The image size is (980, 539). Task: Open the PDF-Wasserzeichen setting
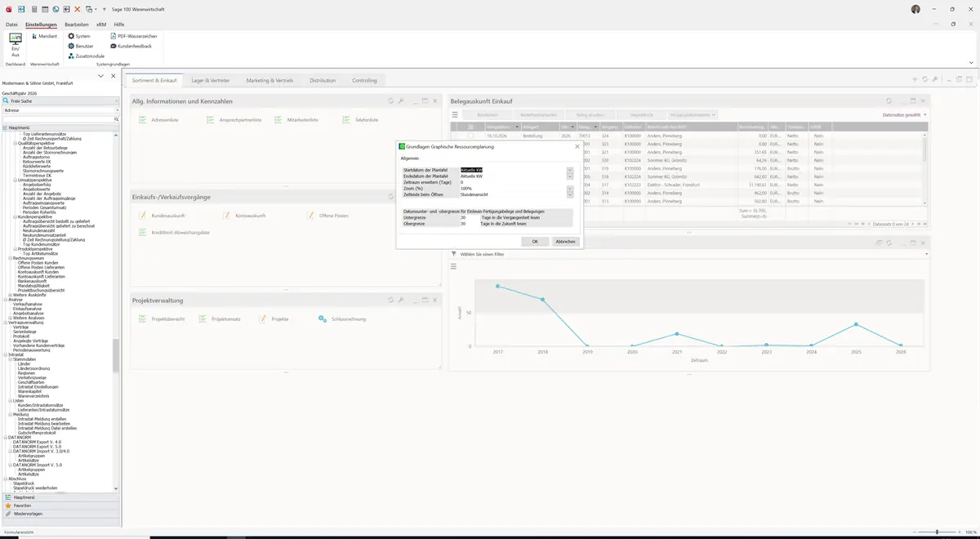[134, 37]
